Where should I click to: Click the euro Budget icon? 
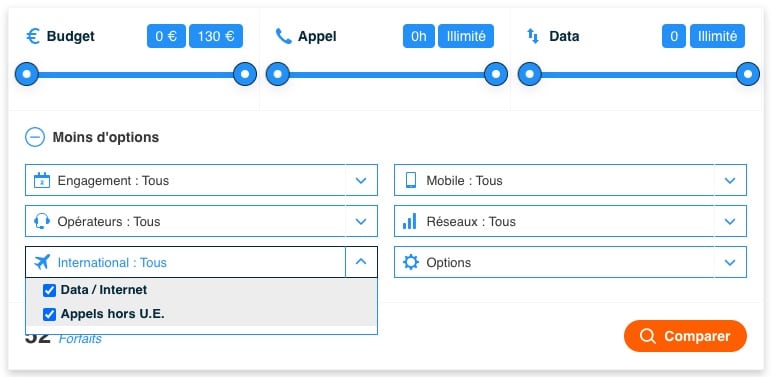(x=33, y=36)
